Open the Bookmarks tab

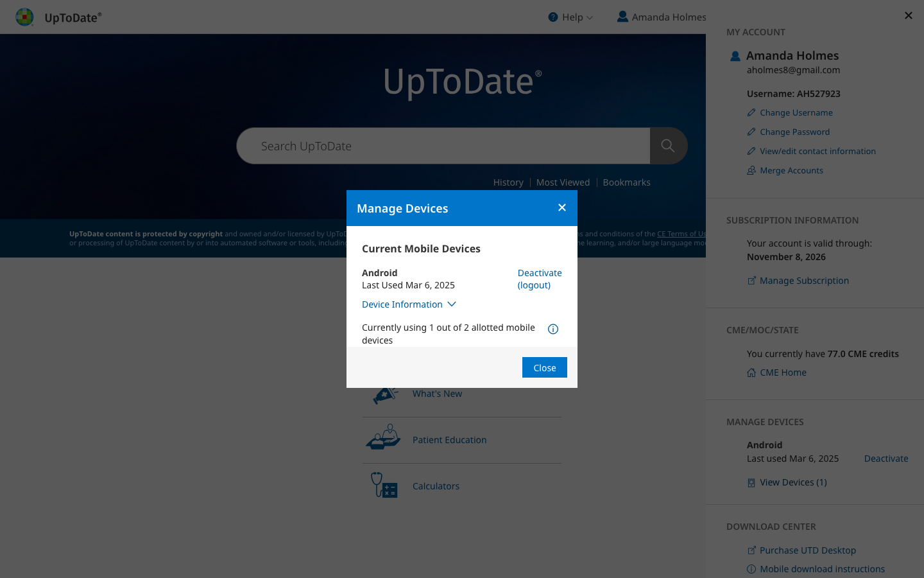coord(626,182)
